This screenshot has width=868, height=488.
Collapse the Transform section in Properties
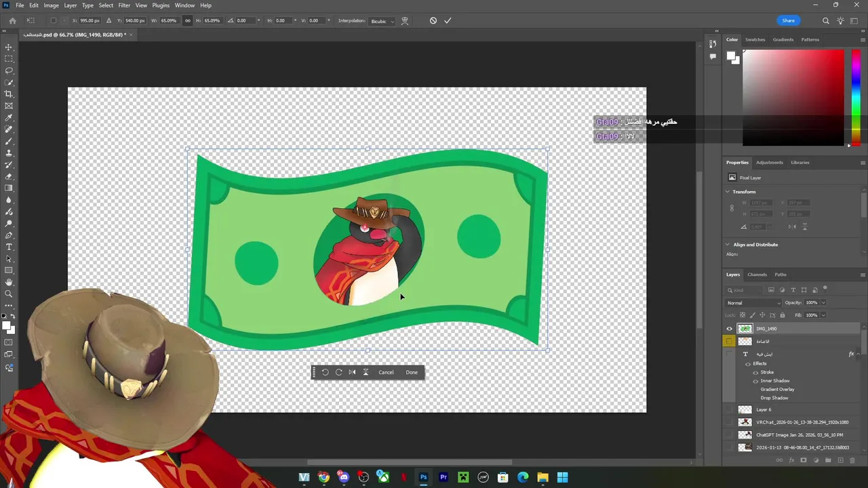tap(728, 192)
